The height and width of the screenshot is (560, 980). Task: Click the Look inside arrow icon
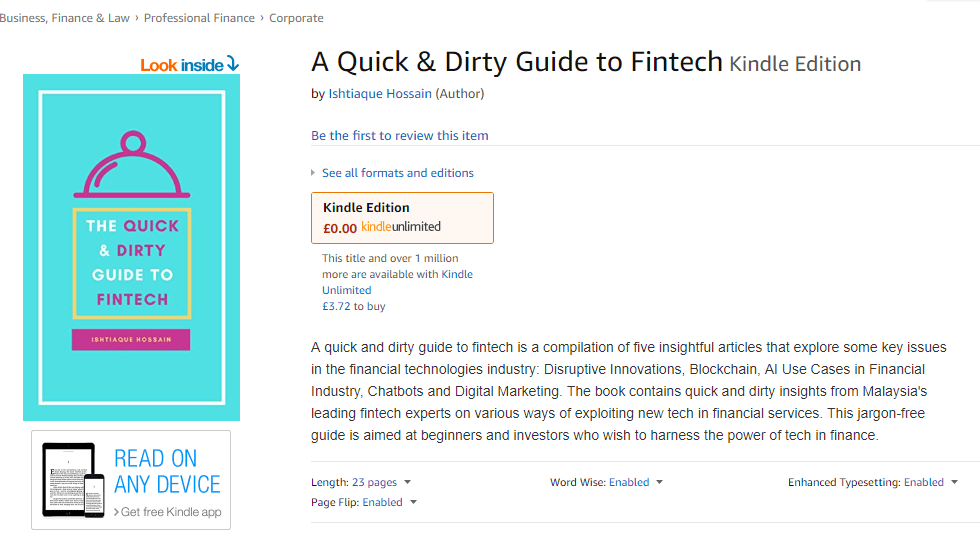coord(233,64)
